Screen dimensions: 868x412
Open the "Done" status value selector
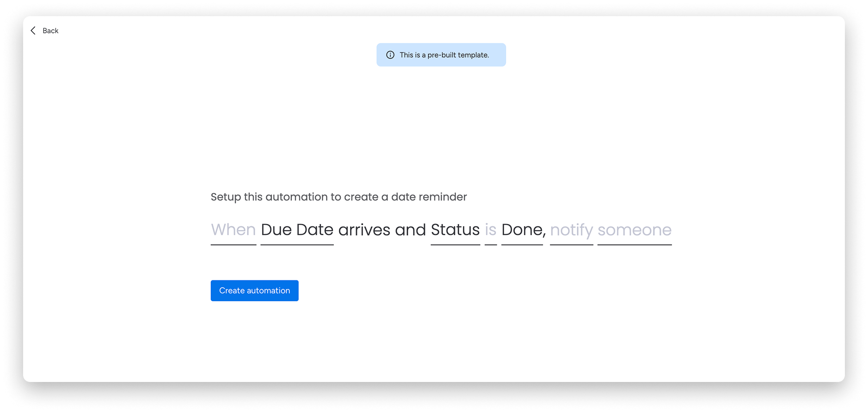[522, 230]
